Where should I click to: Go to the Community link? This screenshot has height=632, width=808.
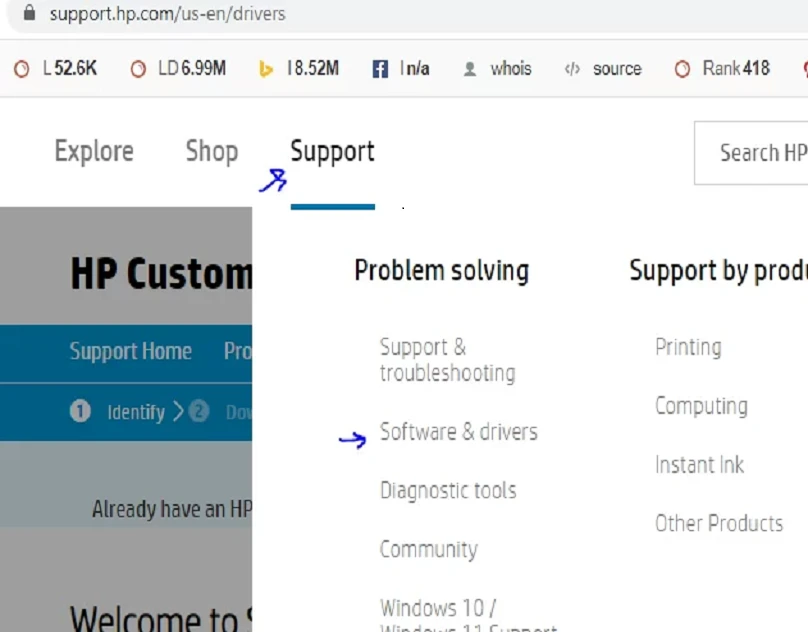pyautogui.click(x=428, y=550)
